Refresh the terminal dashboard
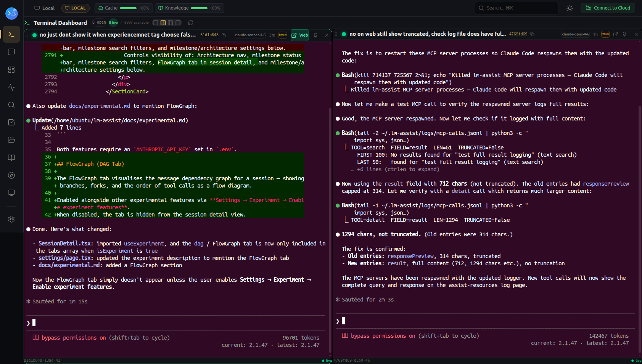The image size is (642, 364). pos(191,23)
